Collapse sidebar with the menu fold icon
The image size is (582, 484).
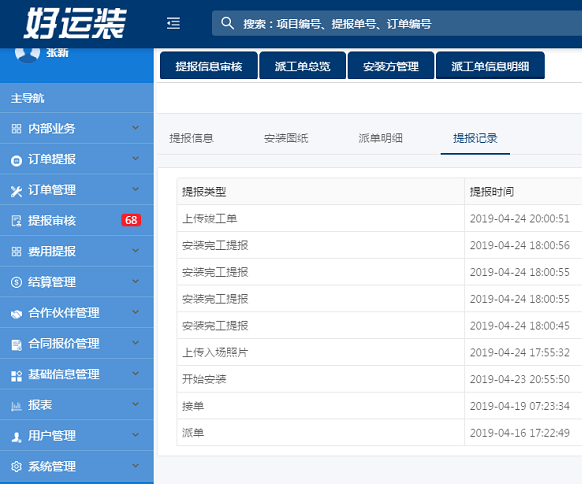173,23
